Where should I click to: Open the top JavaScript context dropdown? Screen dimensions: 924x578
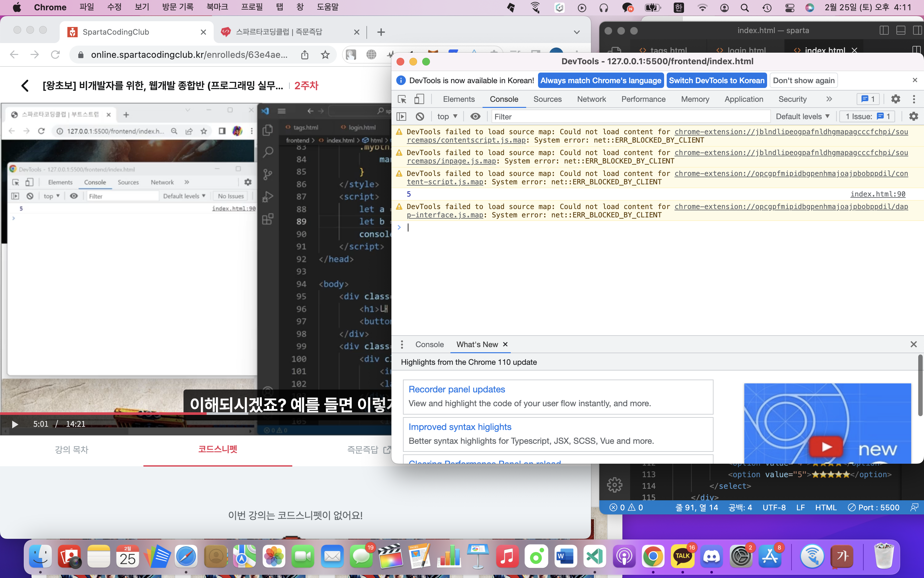(447, 117)
